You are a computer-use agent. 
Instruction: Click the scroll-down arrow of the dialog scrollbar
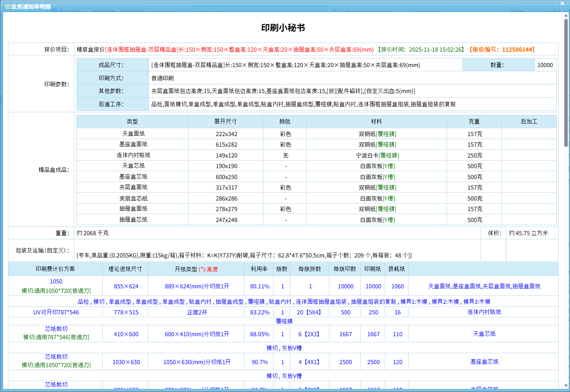coord(566,386)
